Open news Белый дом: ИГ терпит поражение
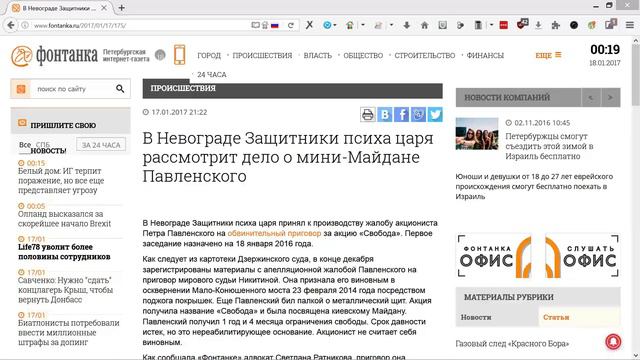The image size is (640, 360). (x=61, y=180)
